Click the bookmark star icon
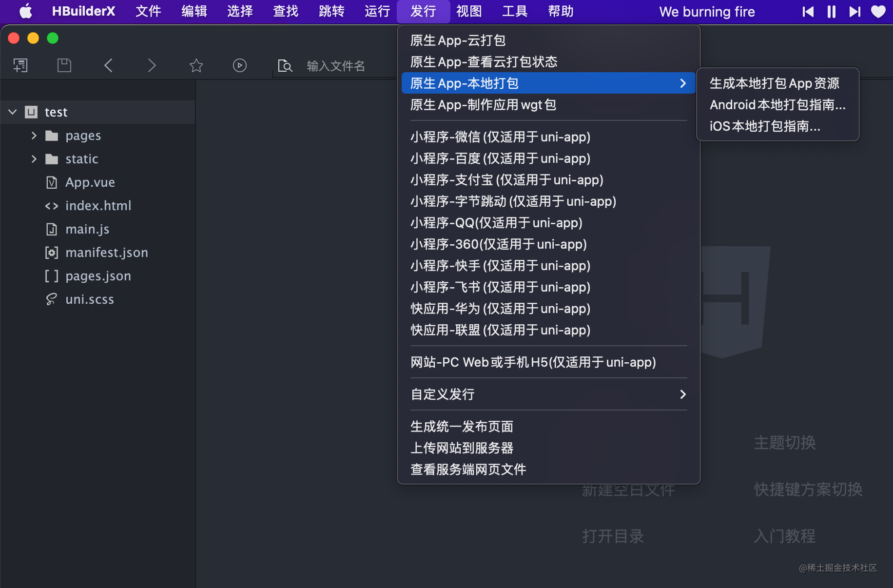Image resolution: width=893 pixels, height=588 pixels. coord(196,65)
